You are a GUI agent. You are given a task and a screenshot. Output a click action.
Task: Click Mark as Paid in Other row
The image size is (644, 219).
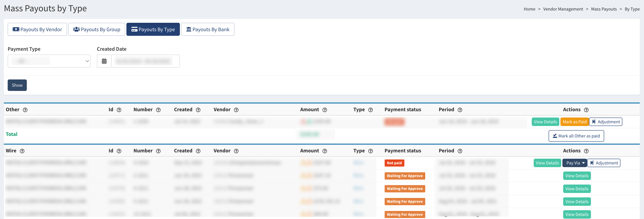pos(574,122)
